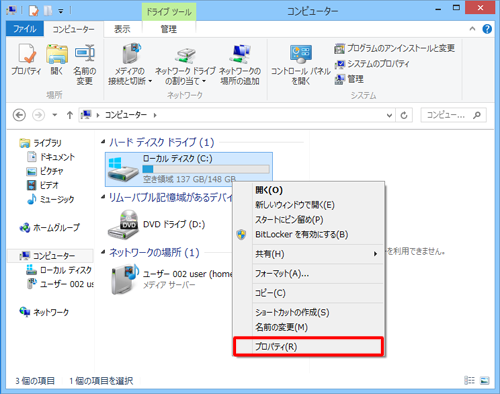This screenshot has width=500, height=394.
Task: Go back with the back arrow
Action: click(x=19, y=115)
